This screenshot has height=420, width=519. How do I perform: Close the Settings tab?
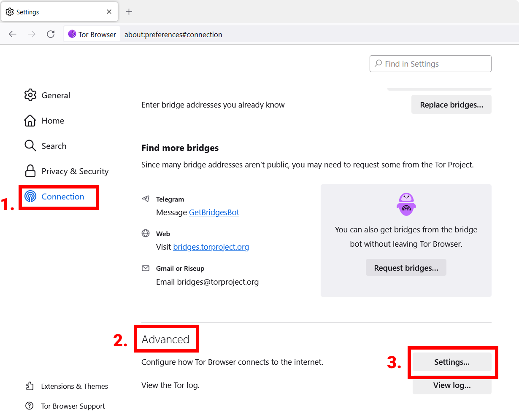pyautogui.click(x=109, y=12)
